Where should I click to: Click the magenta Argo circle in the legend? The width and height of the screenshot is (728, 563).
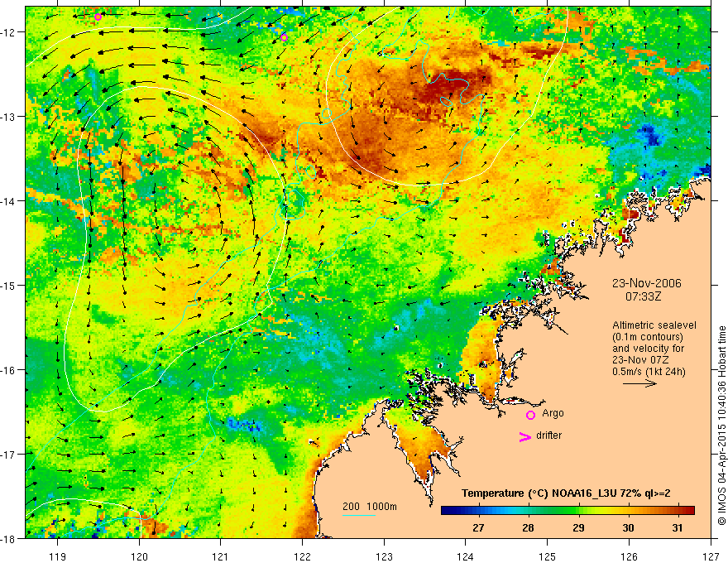pyautogui.click(x=530, y=415)
